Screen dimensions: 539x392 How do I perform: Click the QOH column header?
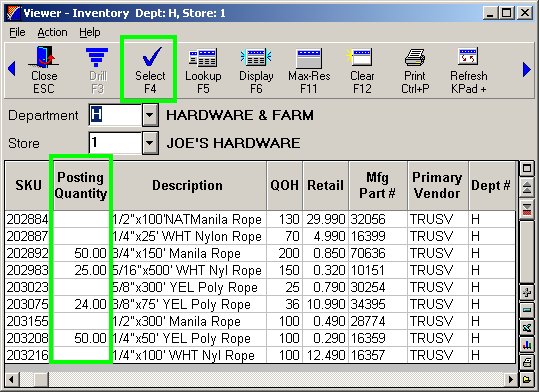[x=285, y=185]
